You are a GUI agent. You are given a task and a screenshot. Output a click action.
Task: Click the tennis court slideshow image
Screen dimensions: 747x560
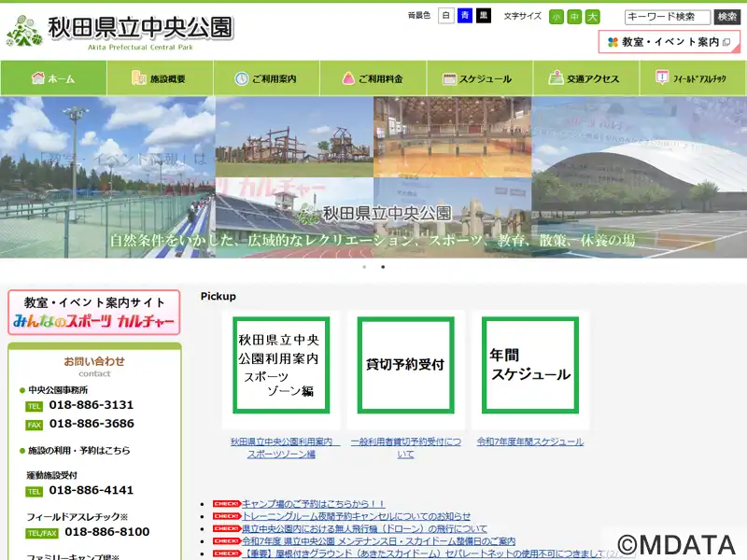(107, 177)
